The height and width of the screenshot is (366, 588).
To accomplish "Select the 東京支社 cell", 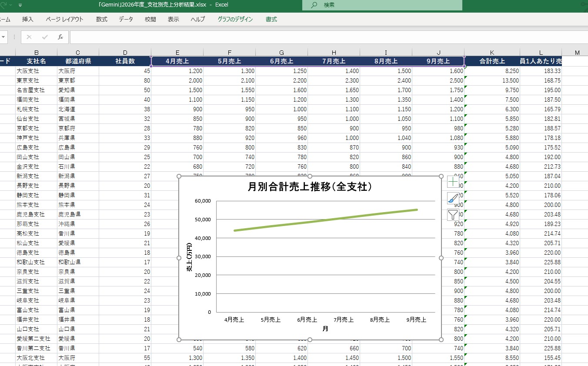I will [36, 80].
